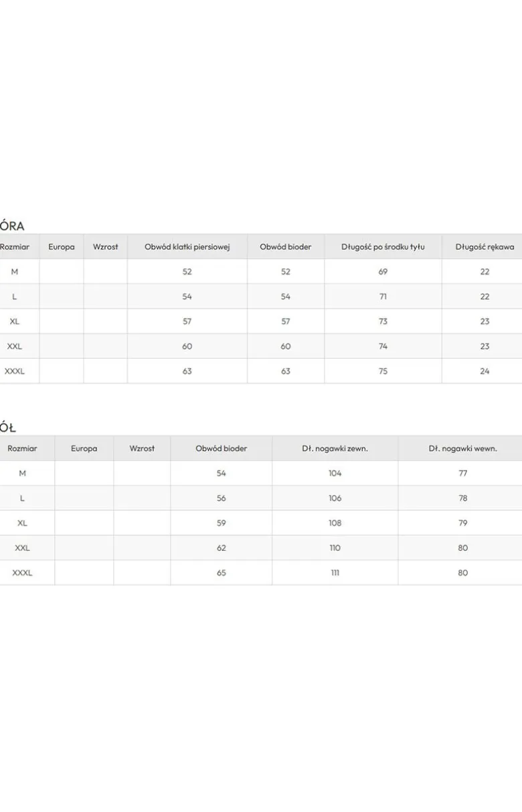
Task: Click the Europa header in top table
Action: pyautogui.click(x=62, y=247)
